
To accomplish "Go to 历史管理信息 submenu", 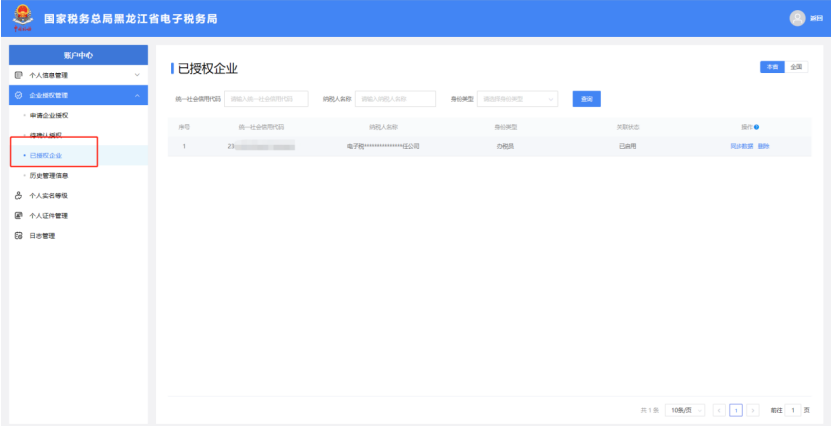I will [x=49, y=176].
